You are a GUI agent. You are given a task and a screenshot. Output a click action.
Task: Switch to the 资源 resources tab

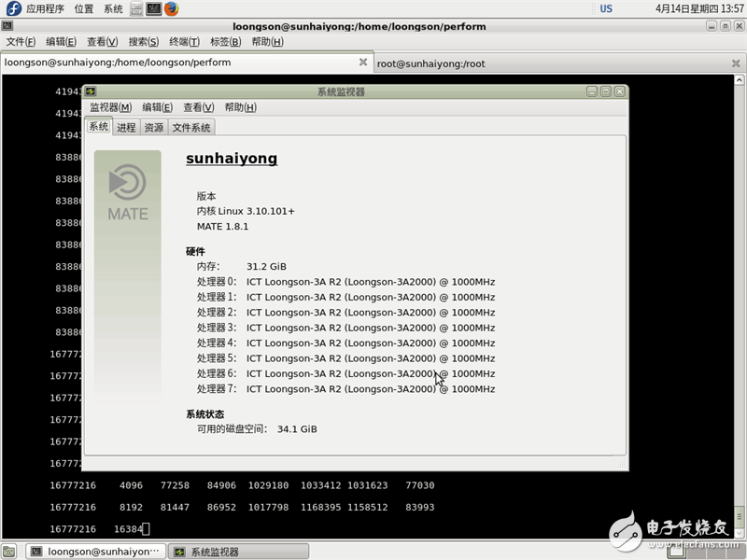pyautogui.click(x=154, y=127)
